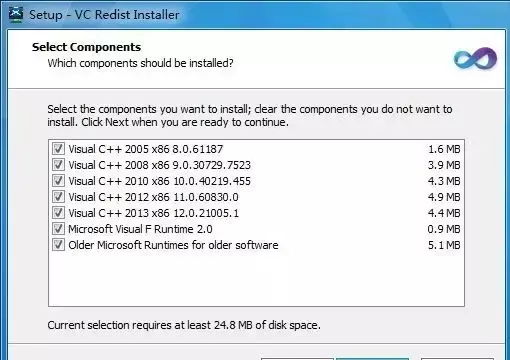This screenshot has width=510, height=360.
Task: Toggle the Visual C++ 2008 x86 checkbox
Action: tap(58, 165)
